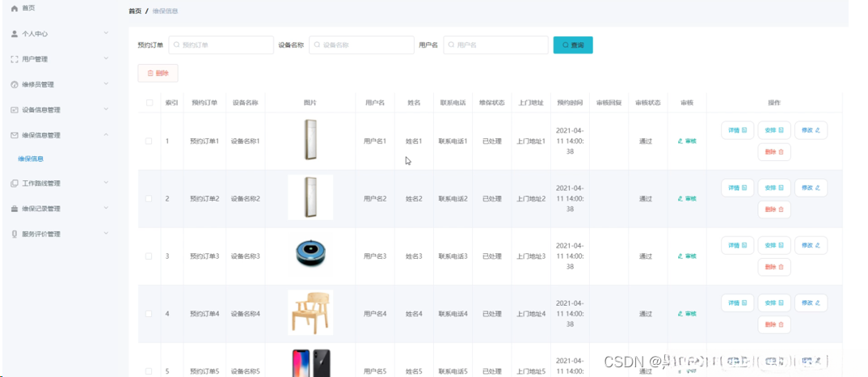Image resolution: width=868 pixels, height=377 pixels.
Task: Expand the 用户管理 chevron
Action: (106, 59)
